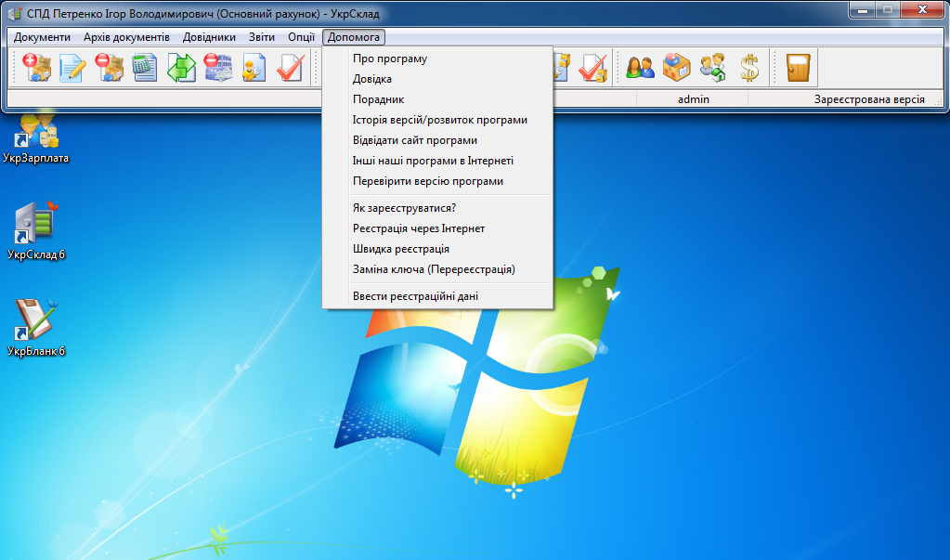Open the Звіти menu
Image resolution: width=950 pixels, height=560 pixels.
(262, 37)
